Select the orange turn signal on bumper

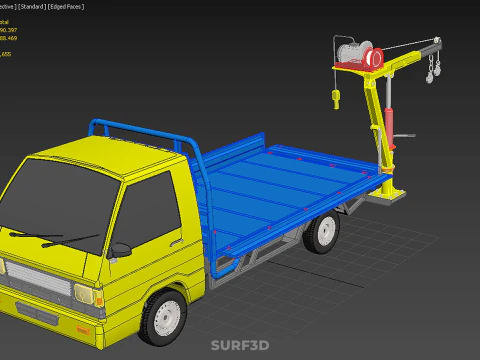click(x=83, y=331)
